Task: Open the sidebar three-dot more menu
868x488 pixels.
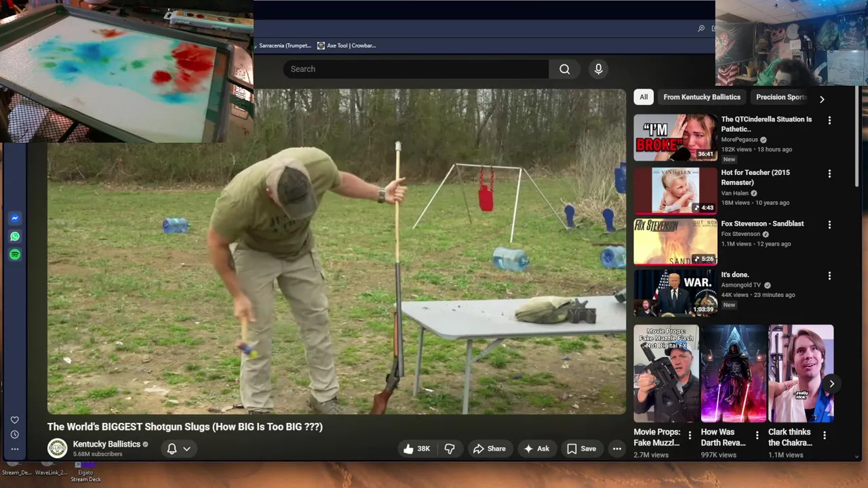Action: pos(15,449)
